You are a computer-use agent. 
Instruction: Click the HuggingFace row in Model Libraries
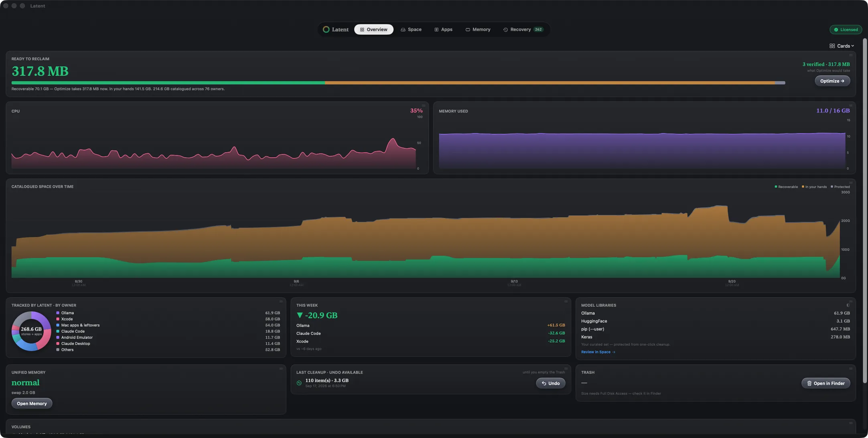point(715,321)
